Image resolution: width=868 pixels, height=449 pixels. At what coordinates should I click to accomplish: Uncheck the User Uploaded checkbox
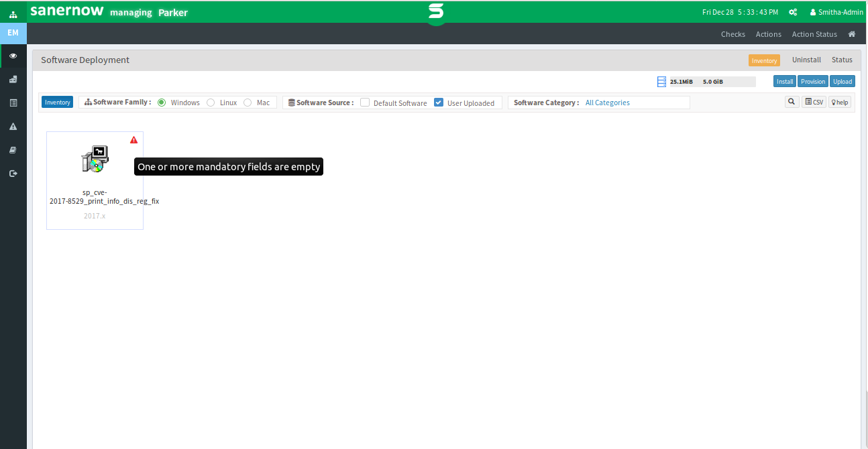[439, 103]
